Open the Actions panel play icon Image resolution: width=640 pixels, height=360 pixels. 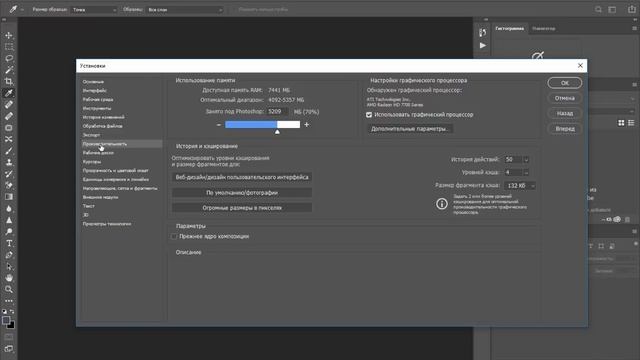click(482, 45)
